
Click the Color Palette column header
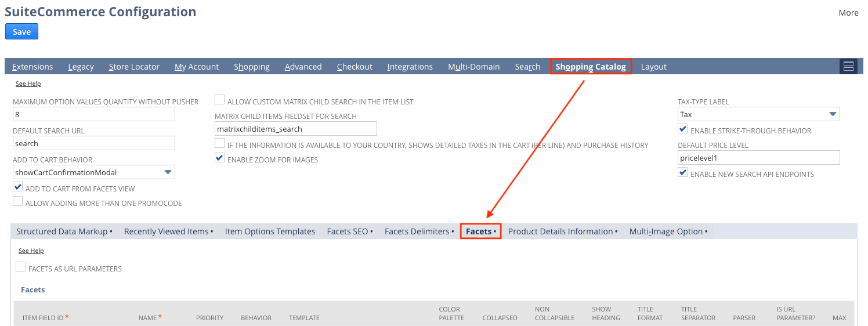tap(451, 313)
